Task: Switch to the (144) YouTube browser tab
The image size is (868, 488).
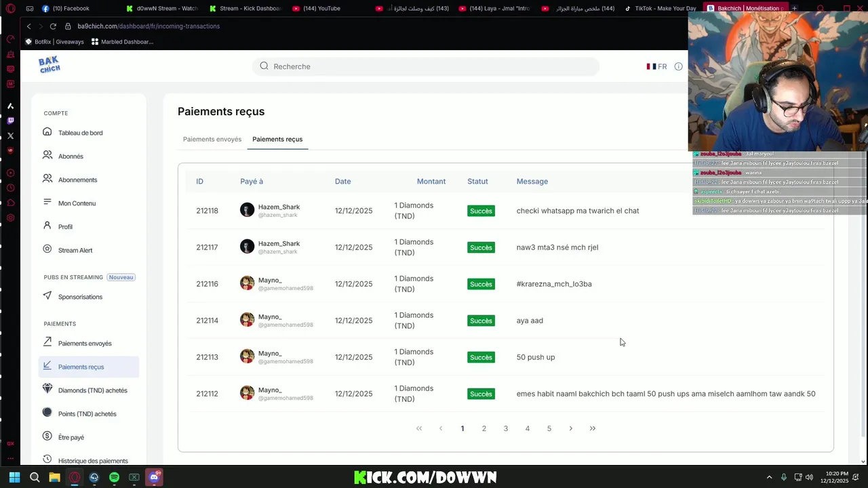Action: (x=321, y=8)
